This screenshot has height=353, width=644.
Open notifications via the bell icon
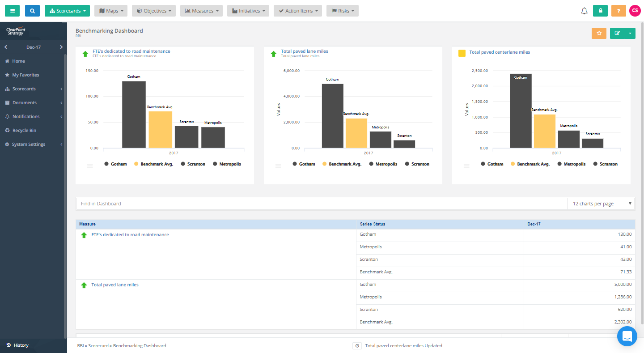tap(584, 10)
